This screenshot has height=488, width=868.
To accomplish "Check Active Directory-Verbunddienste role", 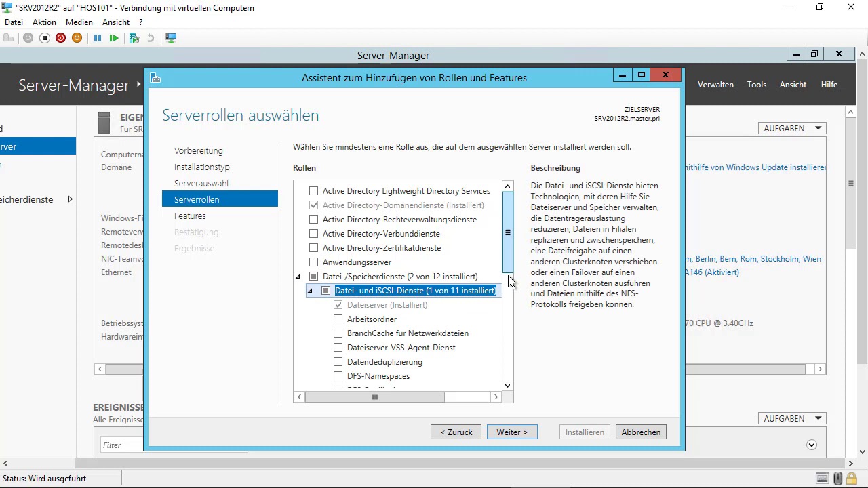I will point(313,234).
